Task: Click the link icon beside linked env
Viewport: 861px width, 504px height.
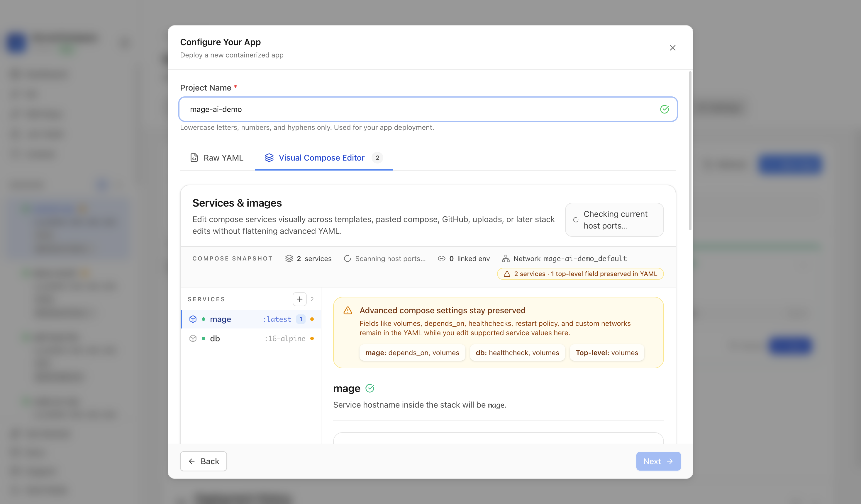Action: 441,258
